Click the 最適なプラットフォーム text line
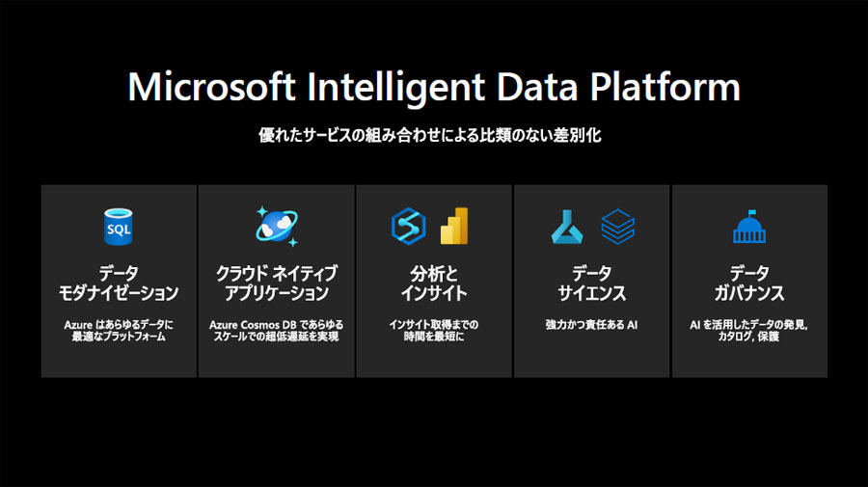Image resolution: width=868 pixels, height=487 pixels. (x=119, y=337)
